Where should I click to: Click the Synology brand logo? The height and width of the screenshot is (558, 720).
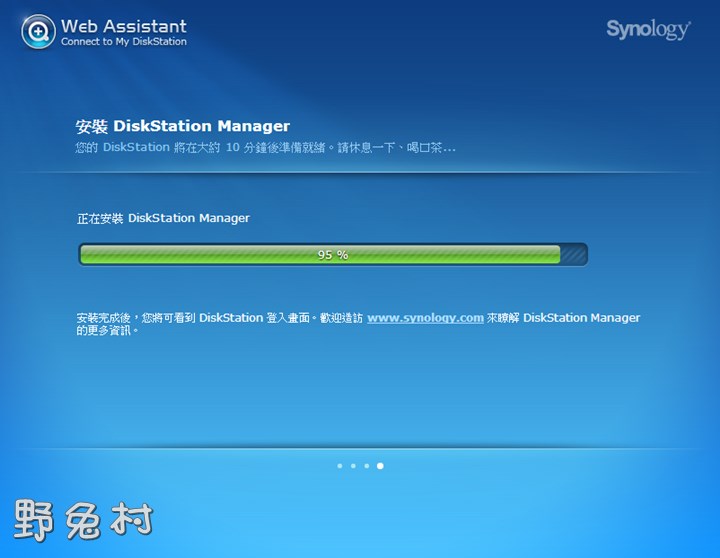point(648,30)
